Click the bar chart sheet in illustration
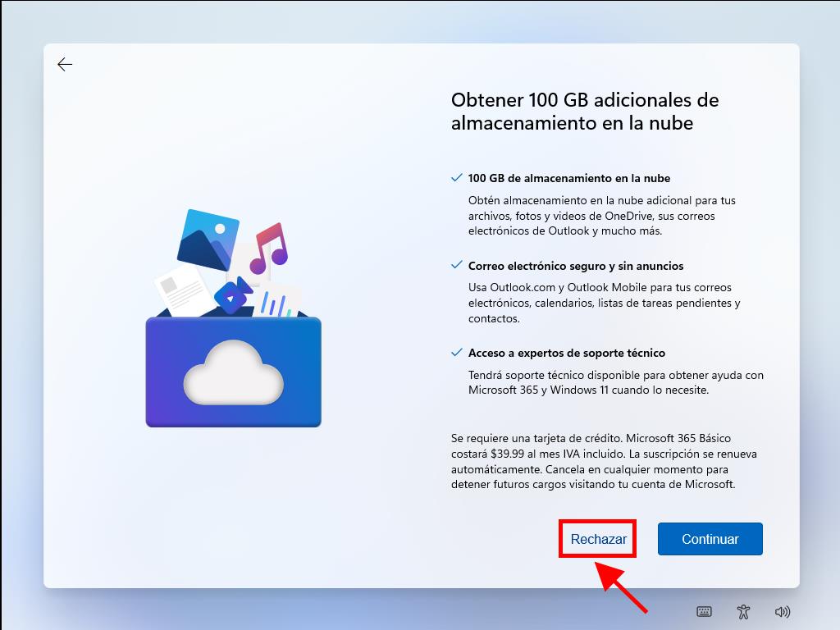This screenshot has width=840, height=630. (279, 301)
